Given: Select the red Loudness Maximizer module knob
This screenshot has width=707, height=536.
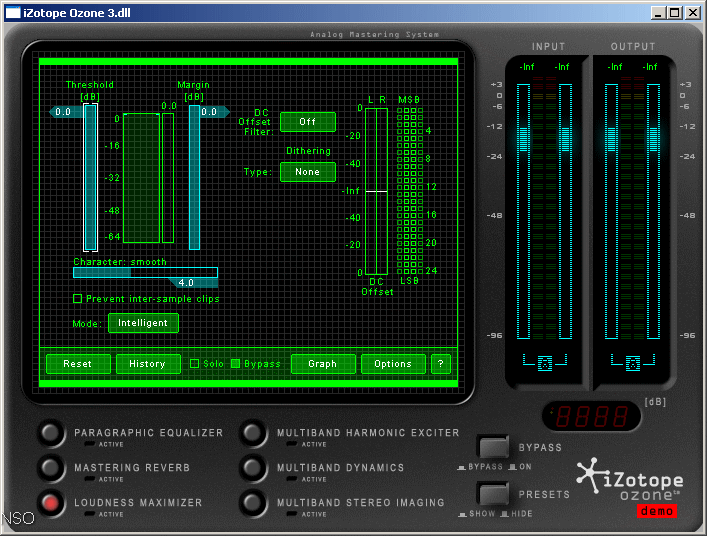Looking at the screenshot, I should 51,502.
